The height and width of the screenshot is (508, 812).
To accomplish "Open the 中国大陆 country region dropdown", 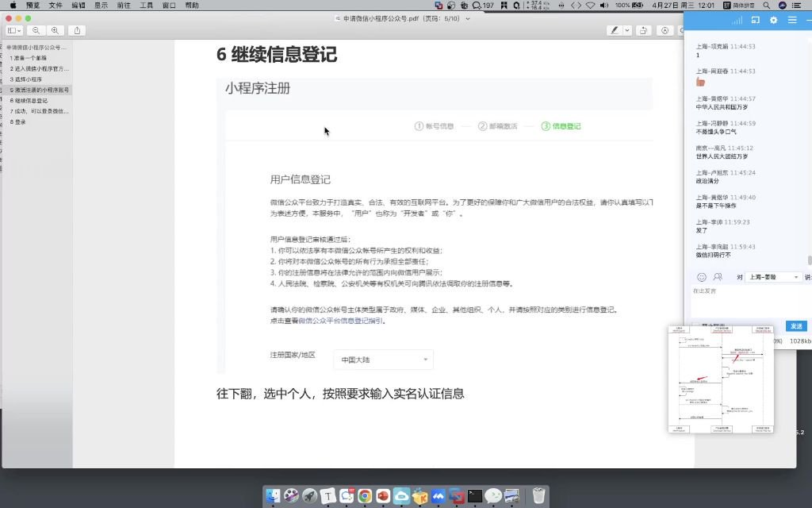I will point(383,360).
